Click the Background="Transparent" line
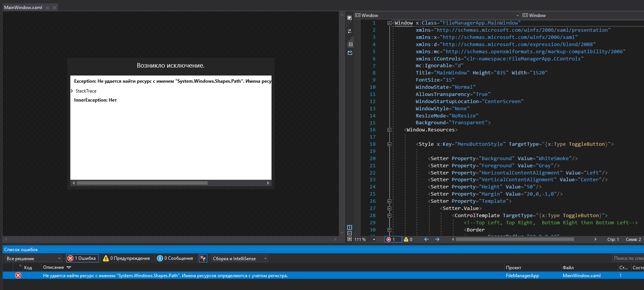 (x=453, y=123)
